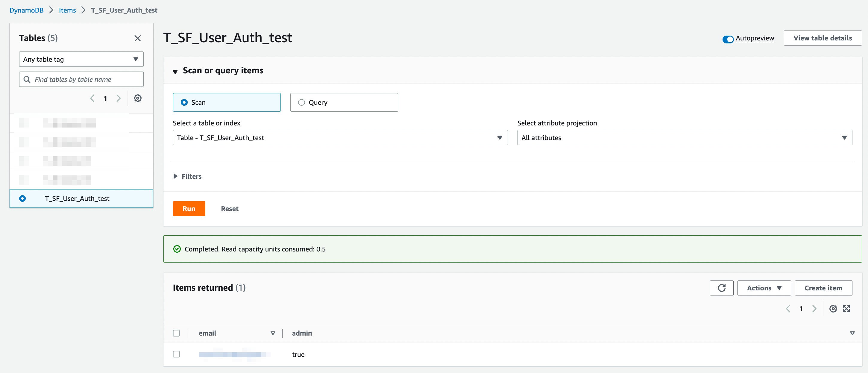Click the Run button
868x373 pixels.
(189, 209)
